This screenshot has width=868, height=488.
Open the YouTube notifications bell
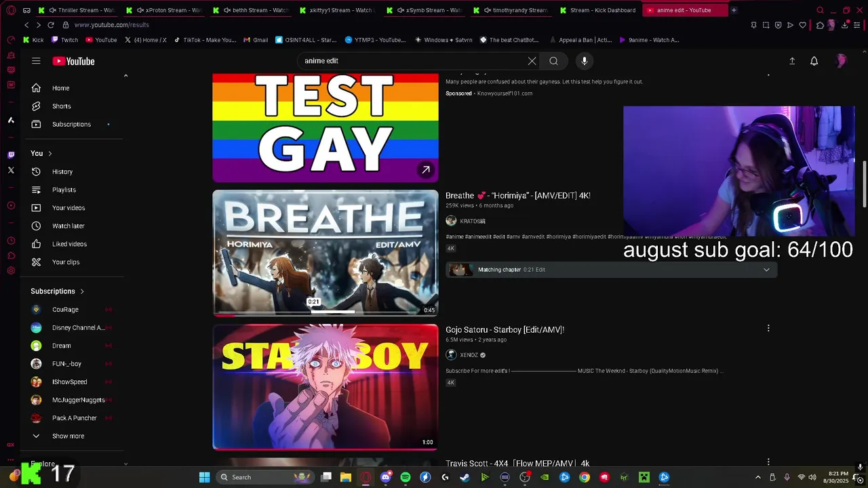pos(814,61)
